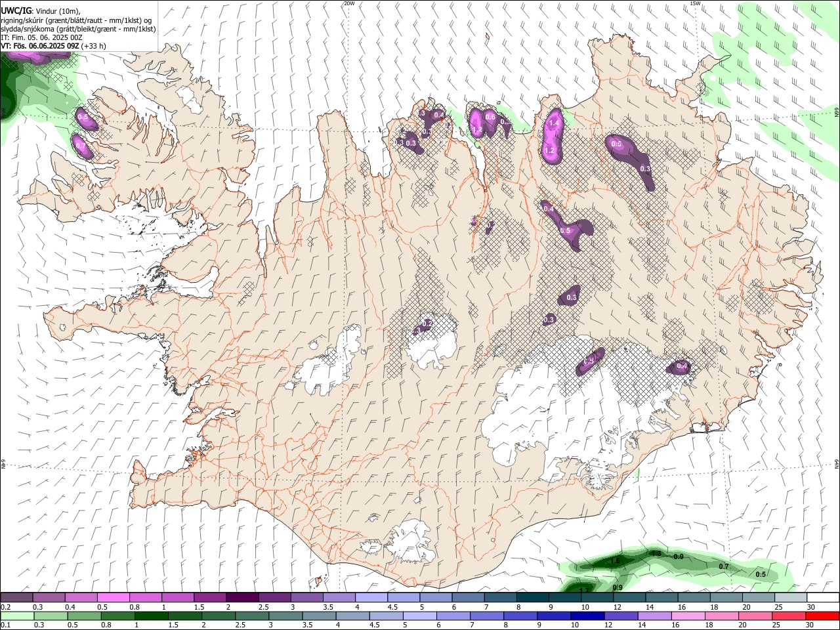Click the '1.7' rainfall value near bottom edge

[x=584, y=590]
